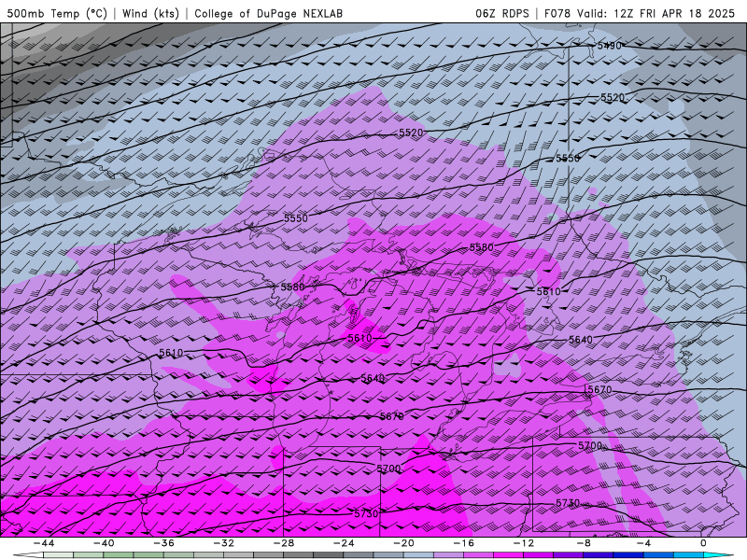
Task: Click the rightmost 5670 contour label
Action: [x=599, y=390]
